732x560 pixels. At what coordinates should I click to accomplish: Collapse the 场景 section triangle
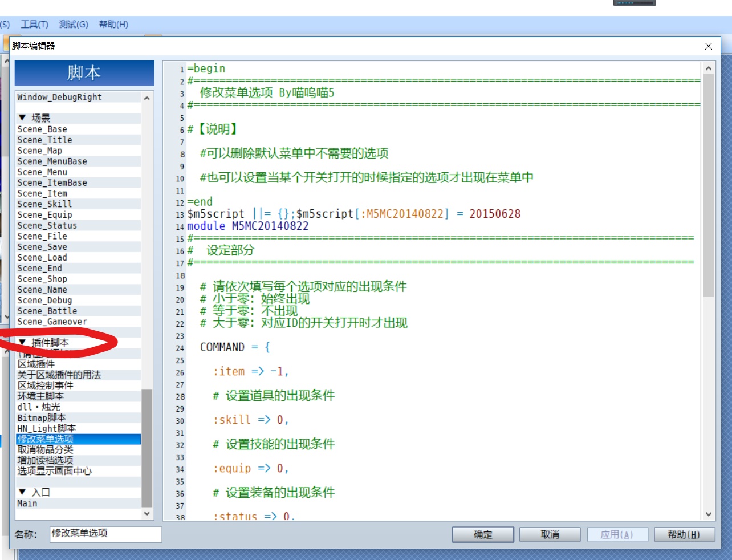pyautogui.click(x=22, y=117)
